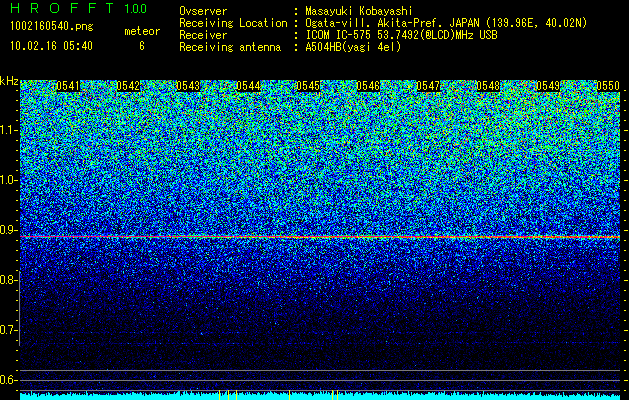Click the kHz axis unit label
This screenshot has width=629, height=400.
[x=9, y=81]
